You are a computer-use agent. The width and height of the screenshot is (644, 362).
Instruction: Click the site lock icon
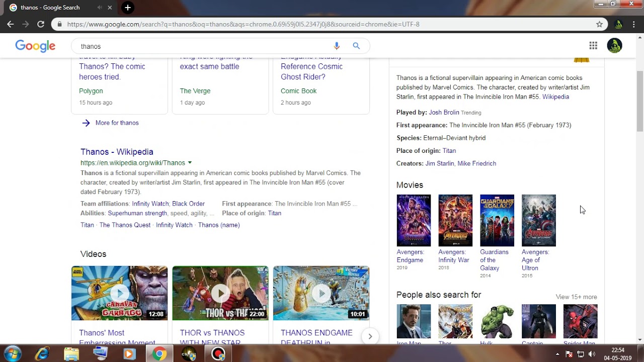59,24
